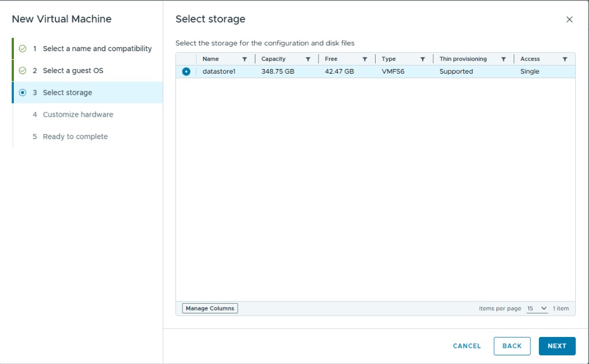
Task: Sort by Free column header
Action: tap(331, 59)
